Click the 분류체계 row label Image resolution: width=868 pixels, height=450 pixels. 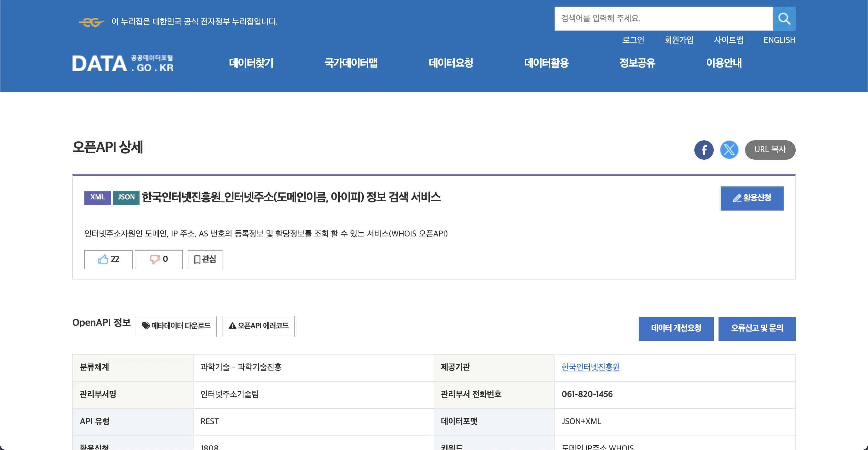pos(94,367)
